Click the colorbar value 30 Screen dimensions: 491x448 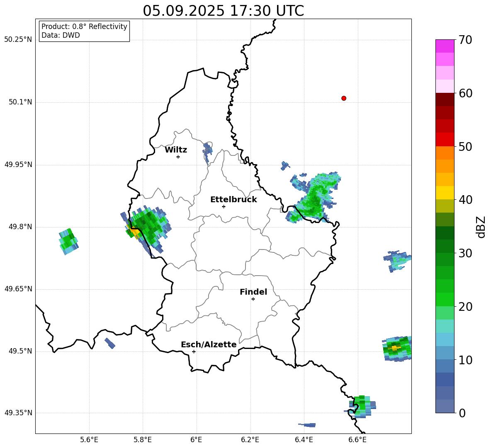coord(465,253)
